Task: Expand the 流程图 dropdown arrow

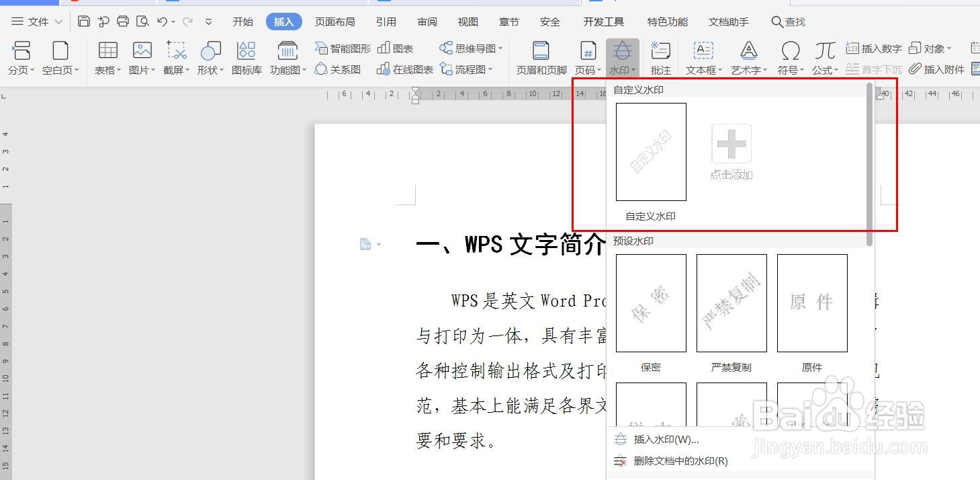Action: 490,70
